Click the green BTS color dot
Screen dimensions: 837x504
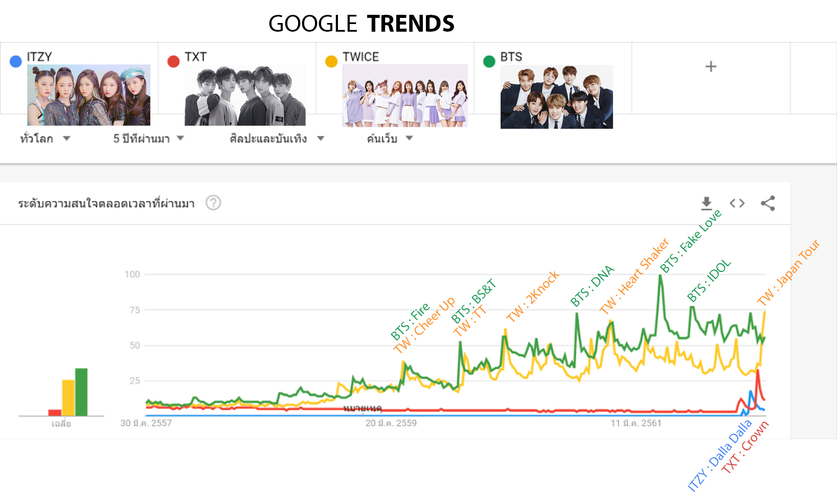(x=489, y=61)
